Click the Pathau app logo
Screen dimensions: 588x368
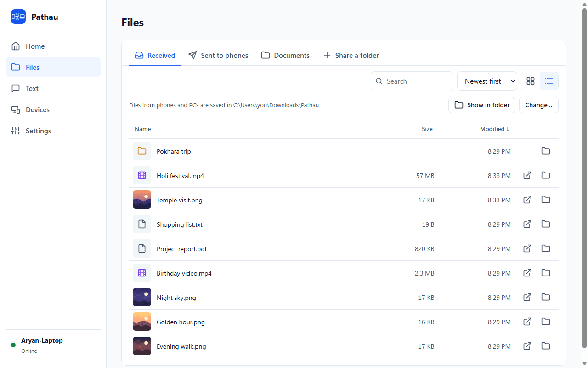pyautogui.click(x=18, y=17)
